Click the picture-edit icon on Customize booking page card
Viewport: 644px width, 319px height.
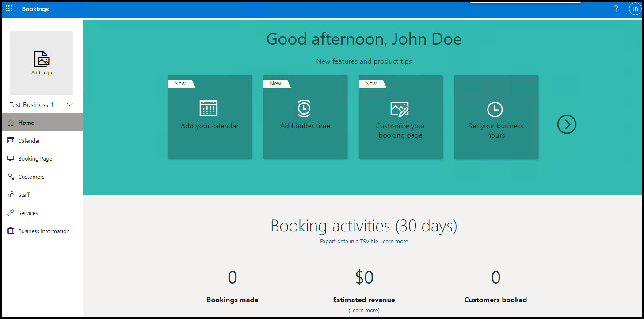[x=400, y=109]
